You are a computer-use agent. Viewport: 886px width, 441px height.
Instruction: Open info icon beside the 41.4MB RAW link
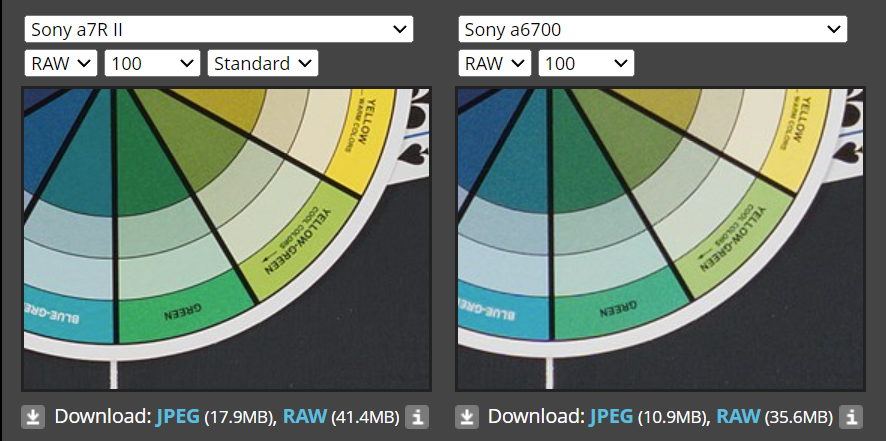417,416
